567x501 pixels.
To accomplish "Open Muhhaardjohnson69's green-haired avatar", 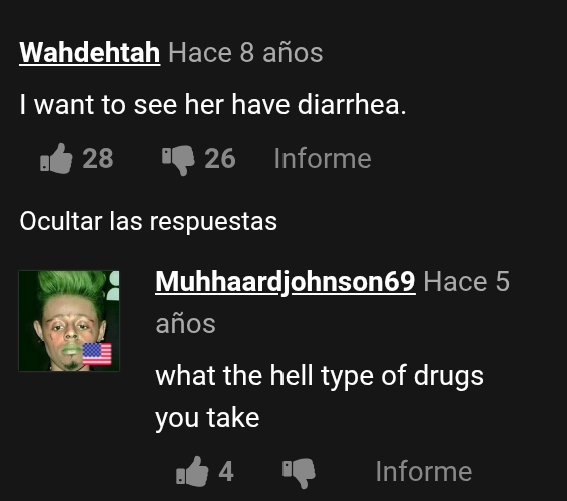I will (69, 321).
